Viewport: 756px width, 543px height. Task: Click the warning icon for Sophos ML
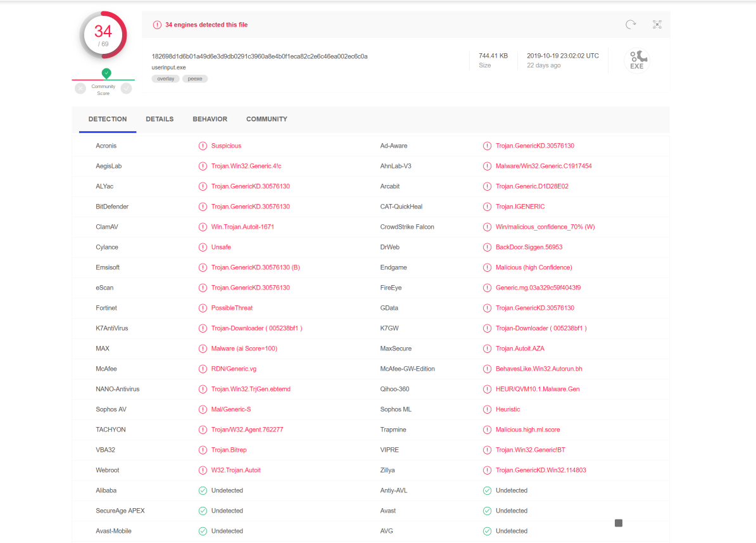click(x=487, y=409)
